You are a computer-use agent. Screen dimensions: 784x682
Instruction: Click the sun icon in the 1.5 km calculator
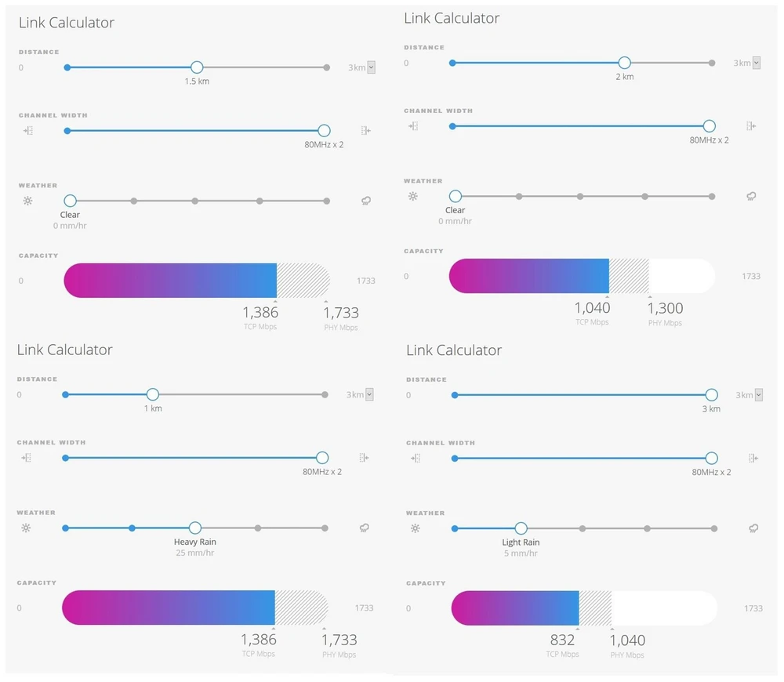tap(27, 201)
